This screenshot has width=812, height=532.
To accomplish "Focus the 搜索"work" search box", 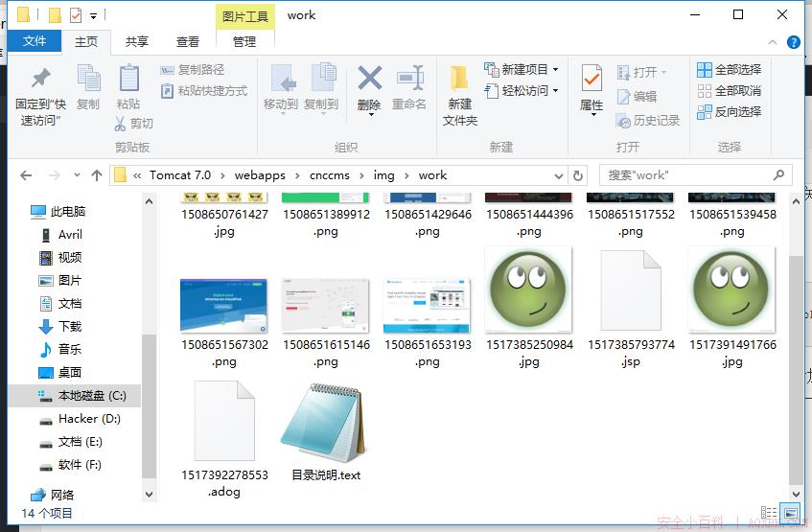I will [695, 175].
